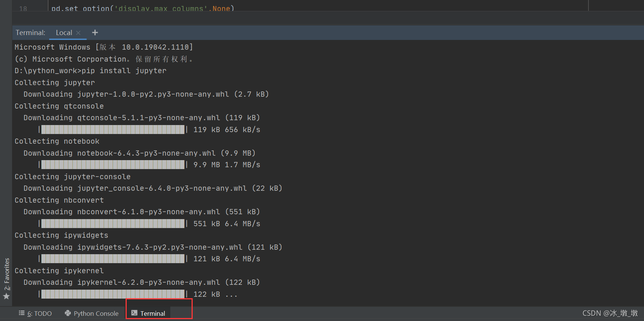
Task: Click the 'Downloading nbconvert-6.1.0' wheel line
Action: [142, 212]
